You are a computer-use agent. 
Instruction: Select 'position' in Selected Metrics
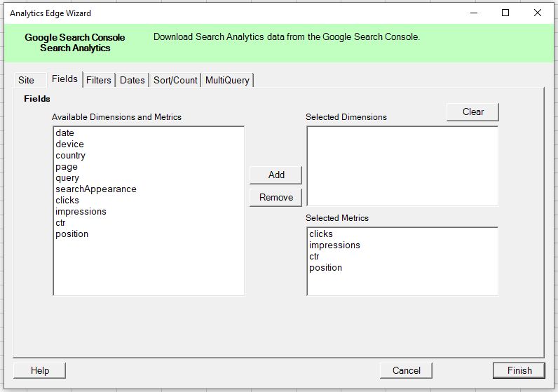(402, 267)
